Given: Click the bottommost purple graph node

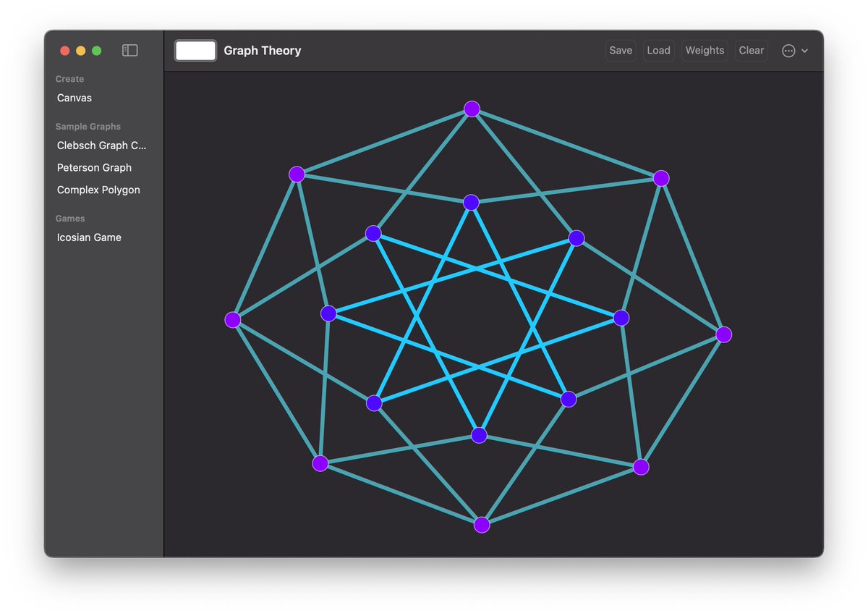Looking at the screenshot, I should (x=482, y=524).
